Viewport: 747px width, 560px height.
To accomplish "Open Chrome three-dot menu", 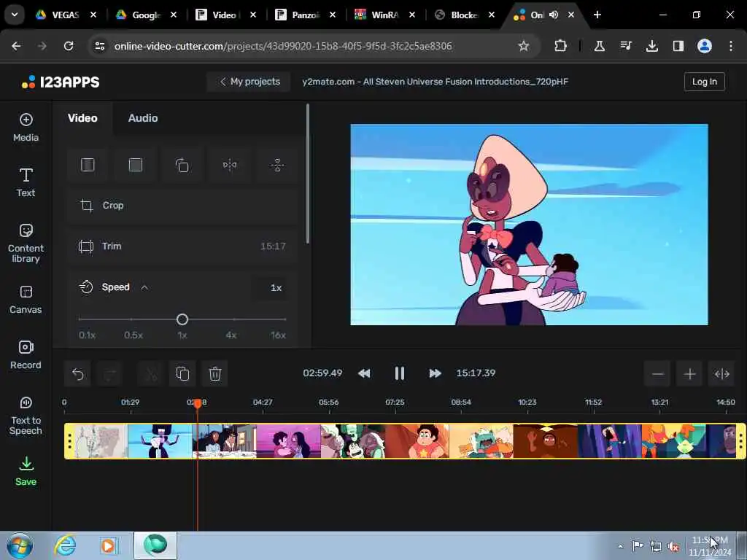I will point(731,46).
